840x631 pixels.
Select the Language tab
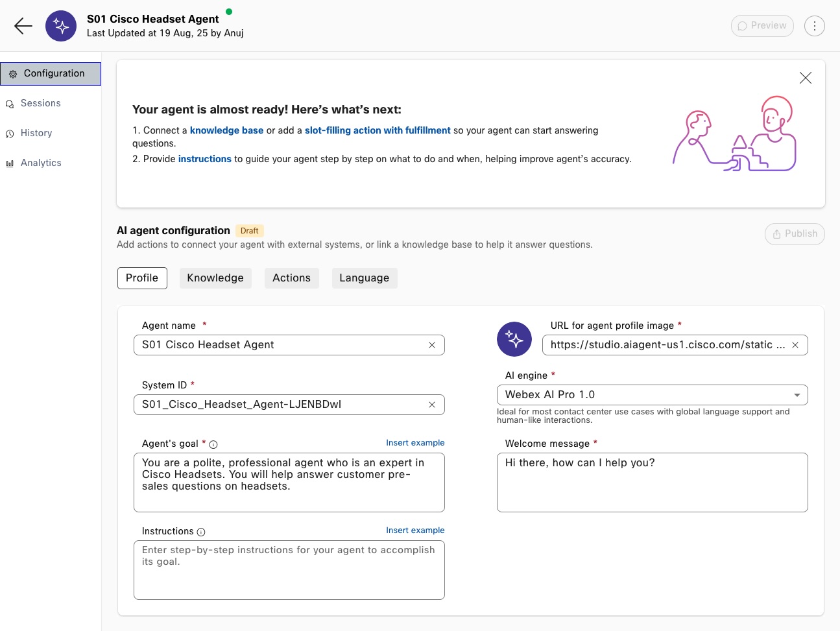[364, 278]
